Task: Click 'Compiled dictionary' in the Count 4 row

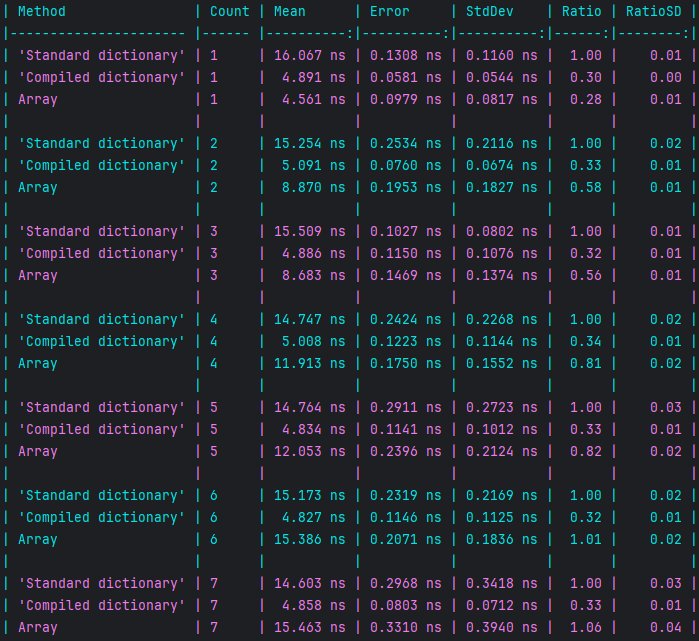Action: [x=102, y=341]
